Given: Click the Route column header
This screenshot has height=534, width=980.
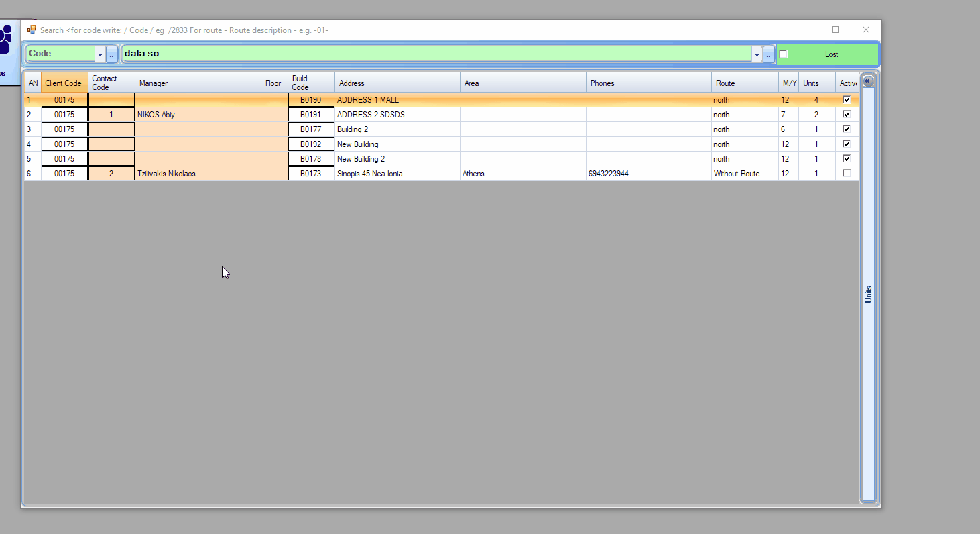Looking at the screenshot, I should [x=744, y=83].
